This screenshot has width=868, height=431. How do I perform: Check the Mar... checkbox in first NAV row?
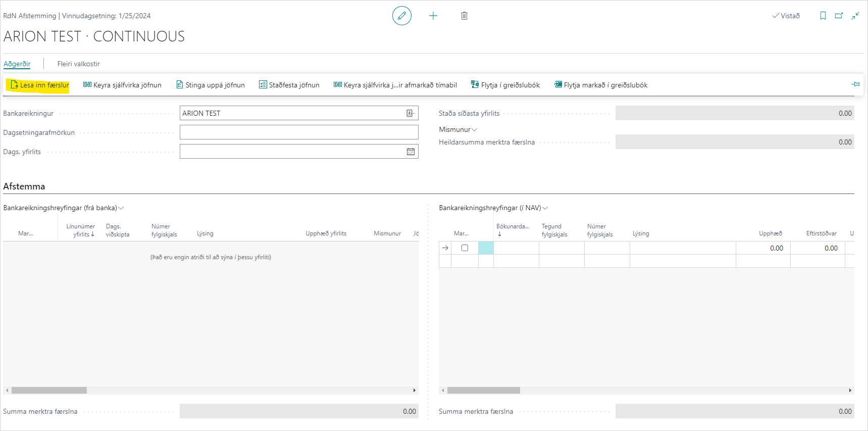click(465, 248)
